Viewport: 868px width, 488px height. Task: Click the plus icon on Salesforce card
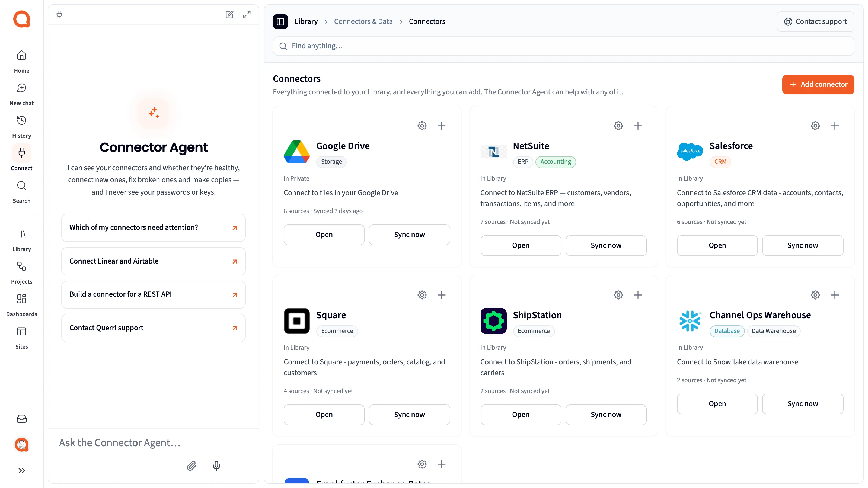pos(835,126)
